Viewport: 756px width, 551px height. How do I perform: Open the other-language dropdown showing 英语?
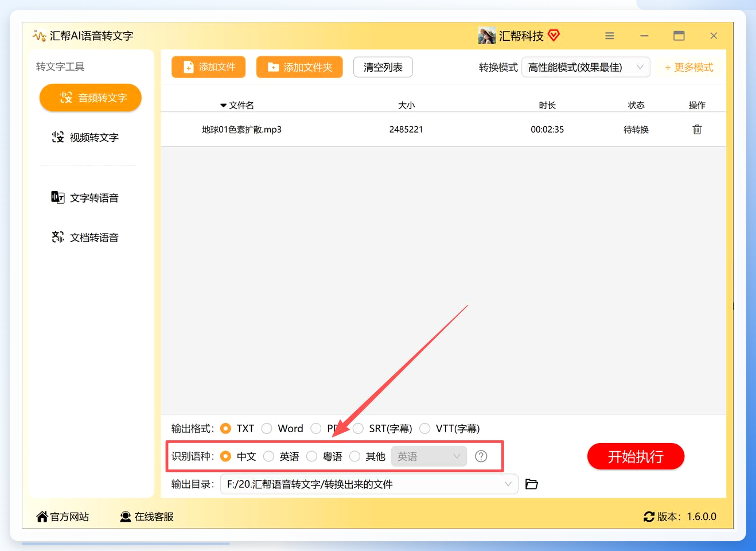coord(429,456)
